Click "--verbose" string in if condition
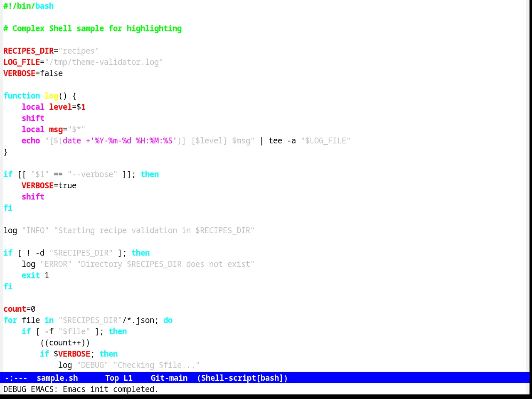 click(x=92, y=174)
